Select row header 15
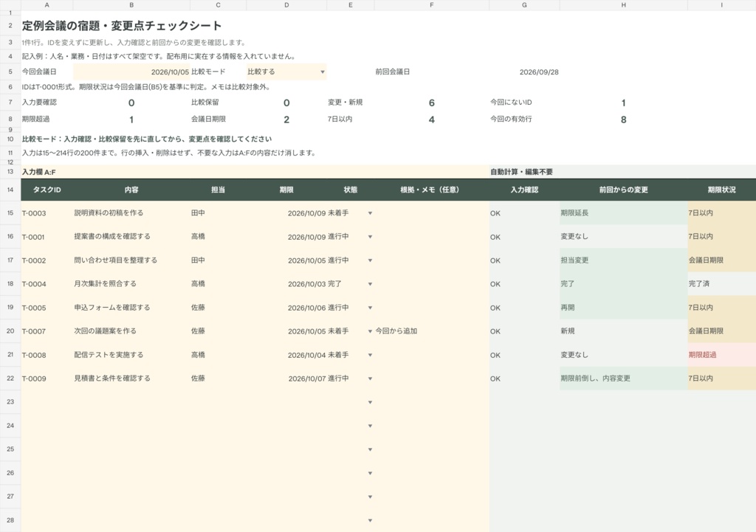 pos(10,213)
